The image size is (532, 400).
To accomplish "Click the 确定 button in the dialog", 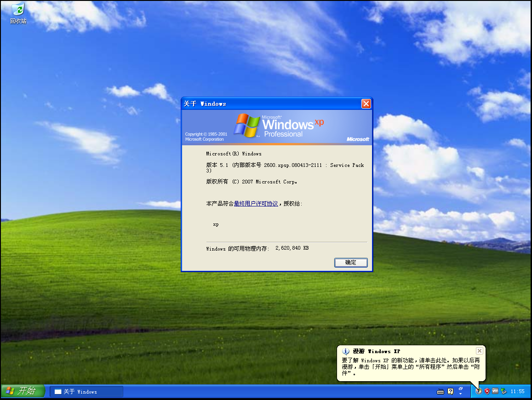I will [350, 262].
